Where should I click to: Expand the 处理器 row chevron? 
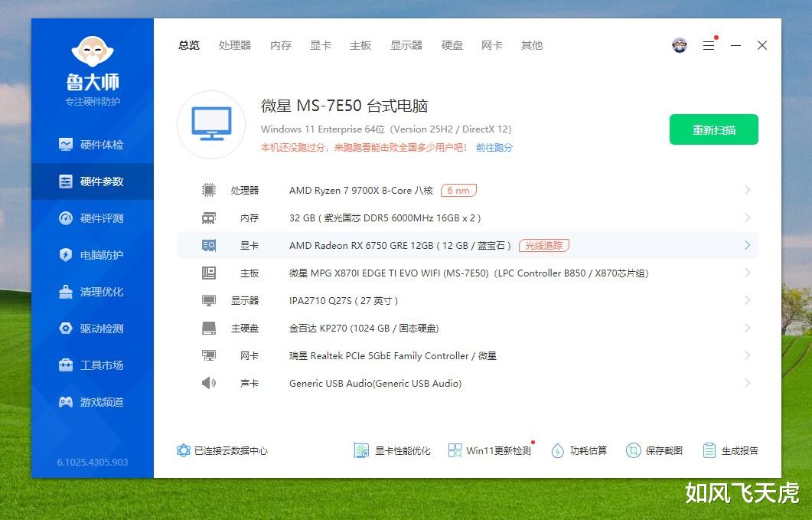[x=747, y=190]
